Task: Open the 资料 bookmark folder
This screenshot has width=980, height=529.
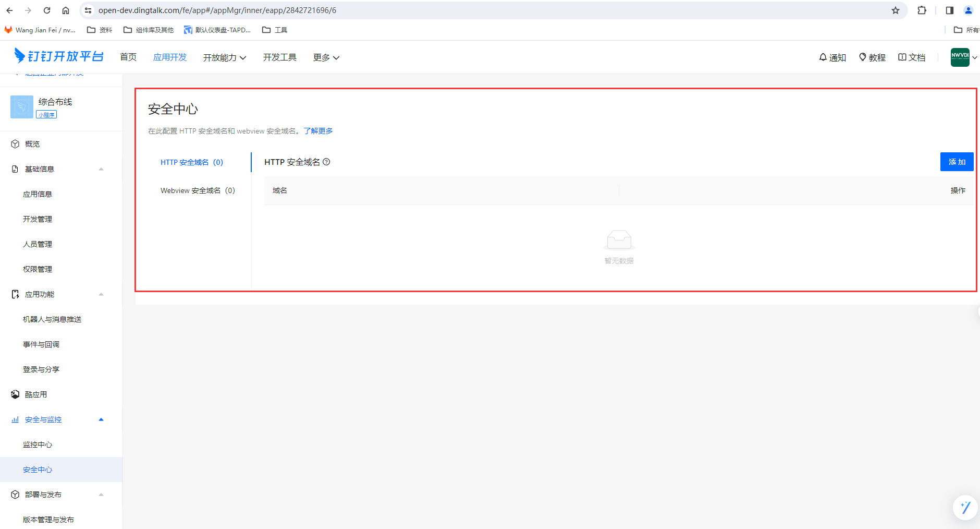Action: (100, 30)
